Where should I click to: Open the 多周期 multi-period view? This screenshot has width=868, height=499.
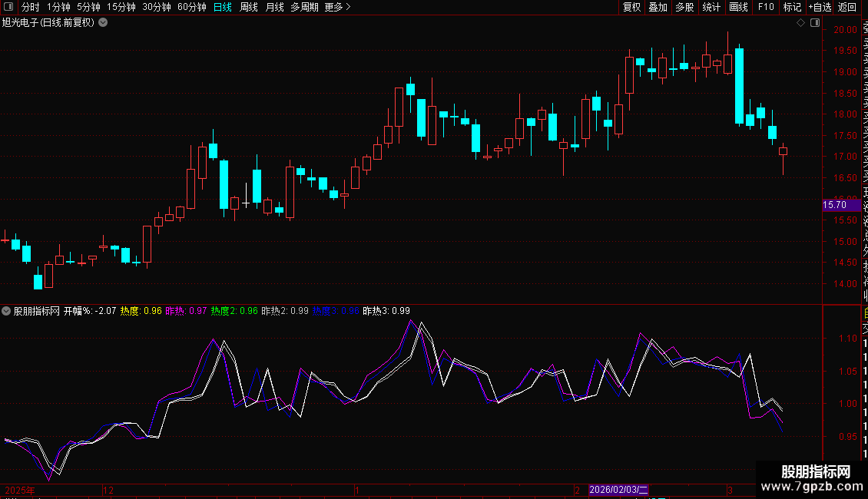(x=304, y=7)
